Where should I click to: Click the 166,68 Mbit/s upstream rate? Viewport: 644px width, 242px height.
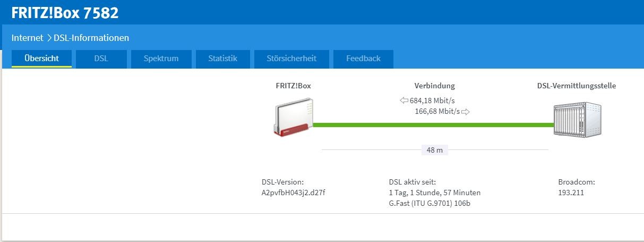tap(437, 112)
